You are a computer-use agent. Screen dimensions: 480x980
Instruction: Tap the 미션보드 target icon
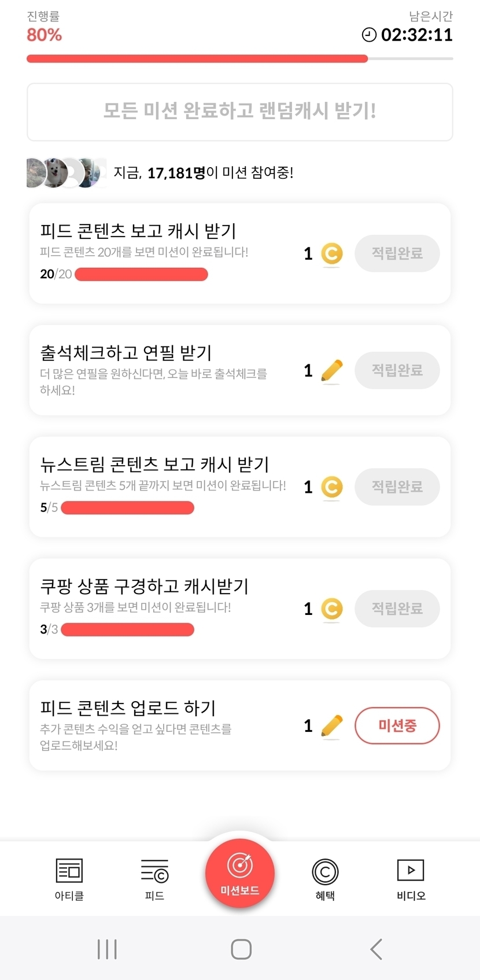239,866
